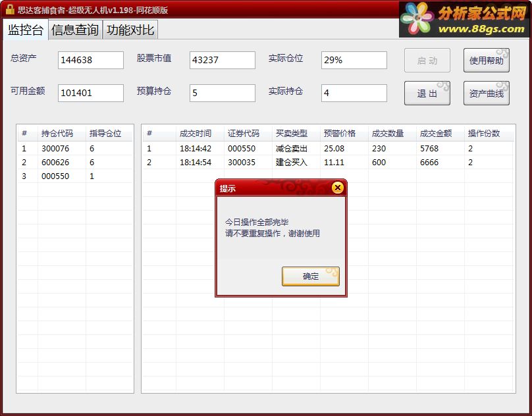
Task: Confirm the dialog with 确定 button
Action: [311, 276]
